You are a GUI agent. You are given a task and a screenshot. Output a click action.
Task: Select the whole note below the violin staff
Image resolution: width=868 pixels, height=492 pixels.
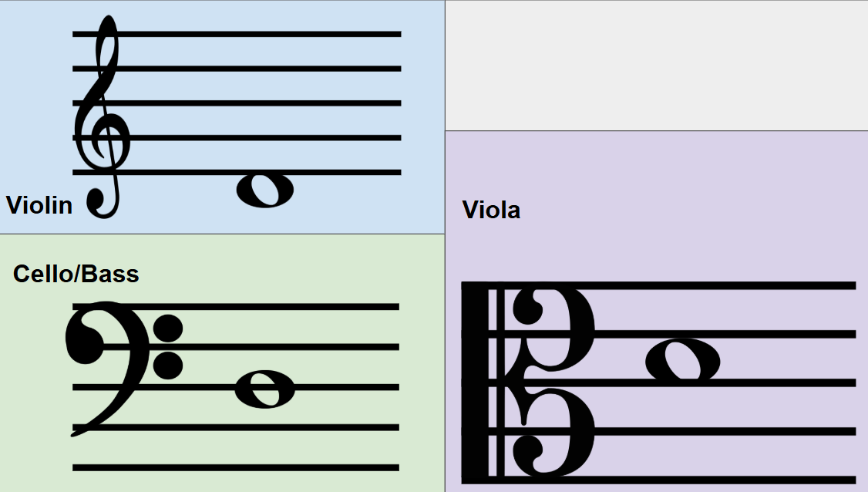[265, 190]
